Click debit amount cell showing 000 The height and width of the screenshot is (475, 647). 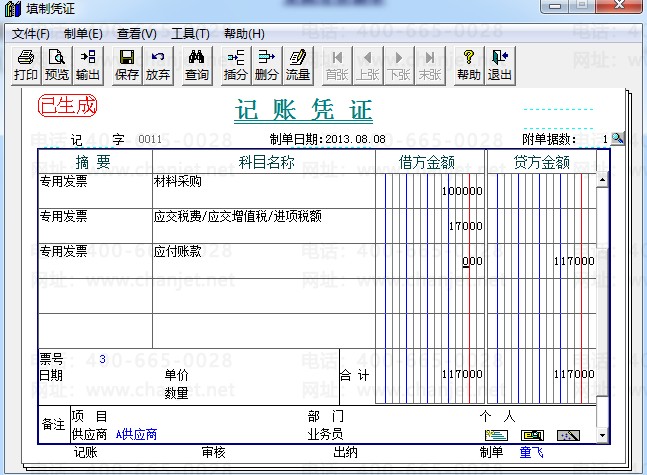[430, 261]
